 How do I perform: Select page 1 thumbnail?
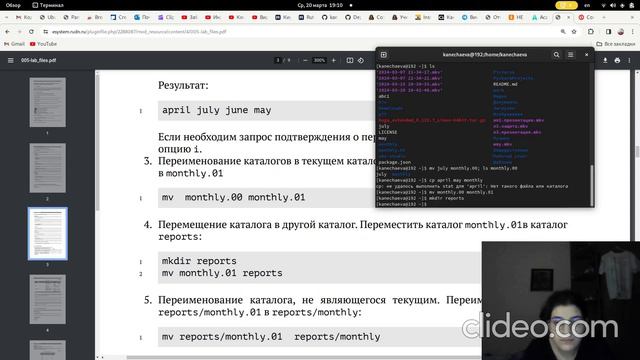pyautogui.click(x=47, y=102)
